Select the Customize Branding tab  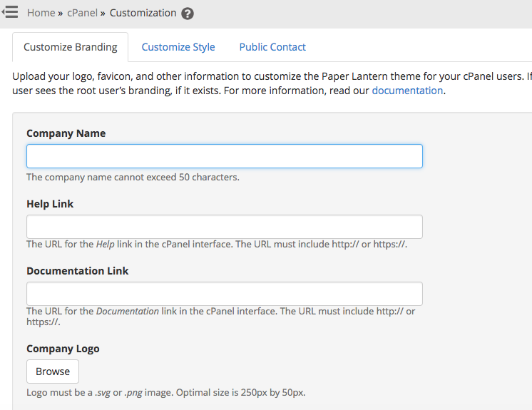70,47
